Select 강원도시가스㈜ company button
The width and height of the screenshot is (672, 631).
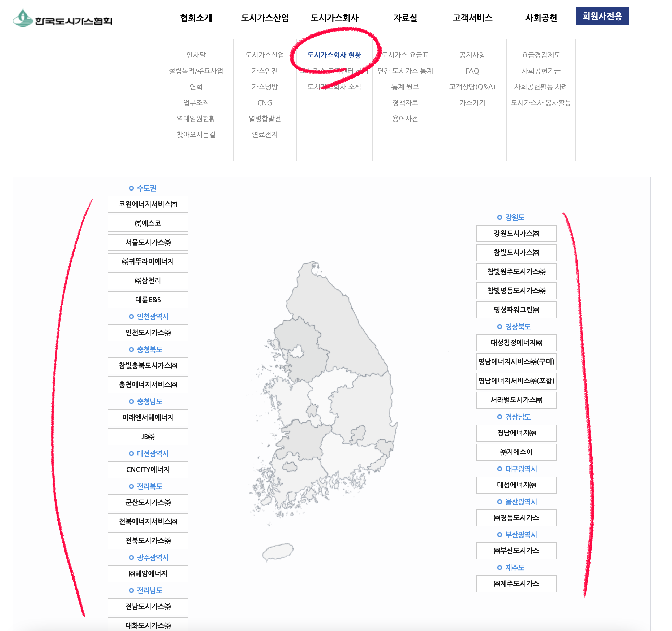coord(516,233)
